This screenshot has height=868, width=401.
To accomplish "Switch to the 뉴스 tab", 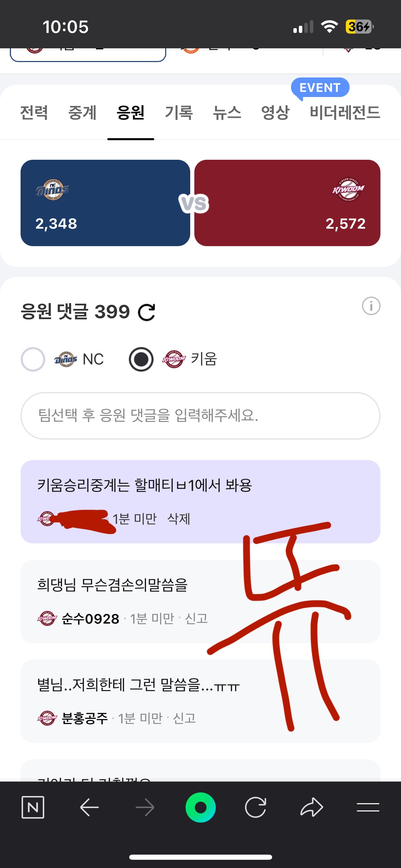I will pos(227,113).
